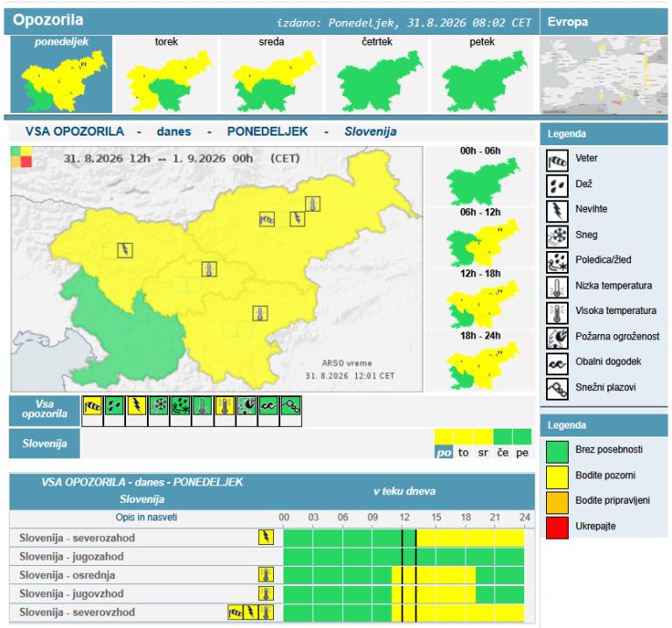The width and height of the screenshot is (672, 628).
Task: Show the 18h - 24h period map
Action: tap(480, 361)
